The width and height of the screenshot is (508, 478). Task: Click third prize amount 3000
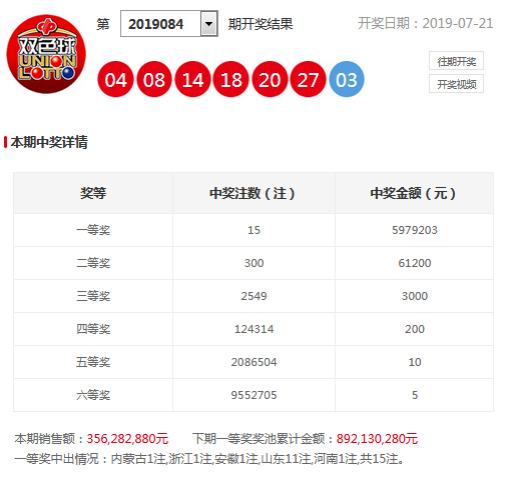tap(414, 296)
